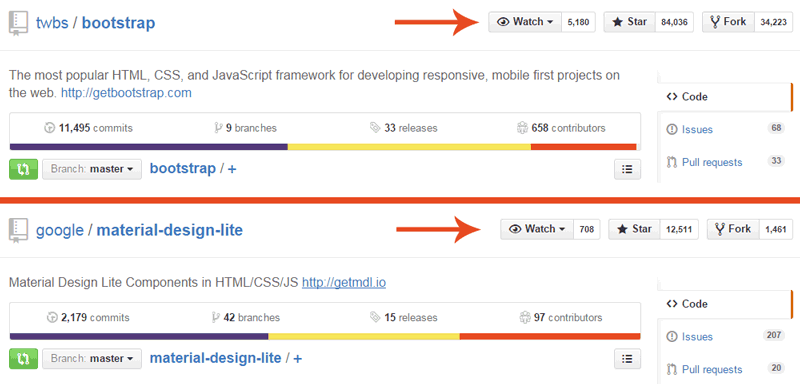Click the twbs repository book icon
Image resolution: width=800 pixels, height=384 pixels.
[x=18, y=24]
